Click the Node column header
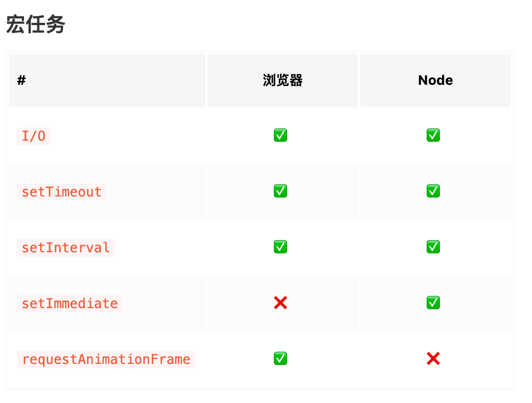This screenshot has width=532, height=403. click(436, 80)
